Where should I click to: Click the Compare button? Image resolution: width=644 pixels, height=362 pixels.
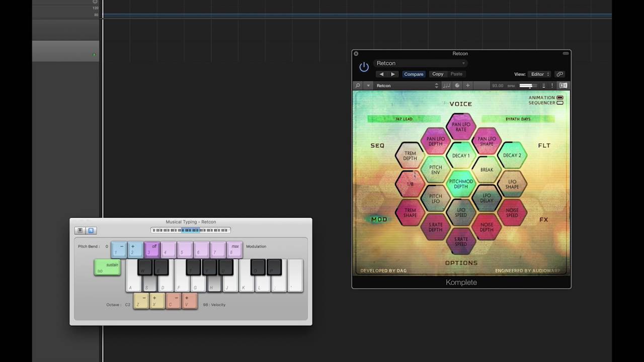tap(414, 74)
